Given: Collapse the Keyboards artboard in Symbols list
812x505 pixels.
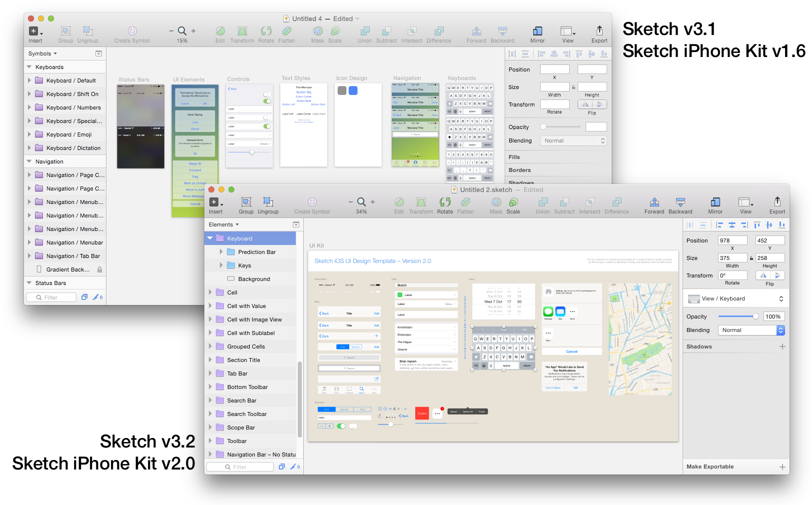Looking at the screenshot, I should tap(29, 67).
